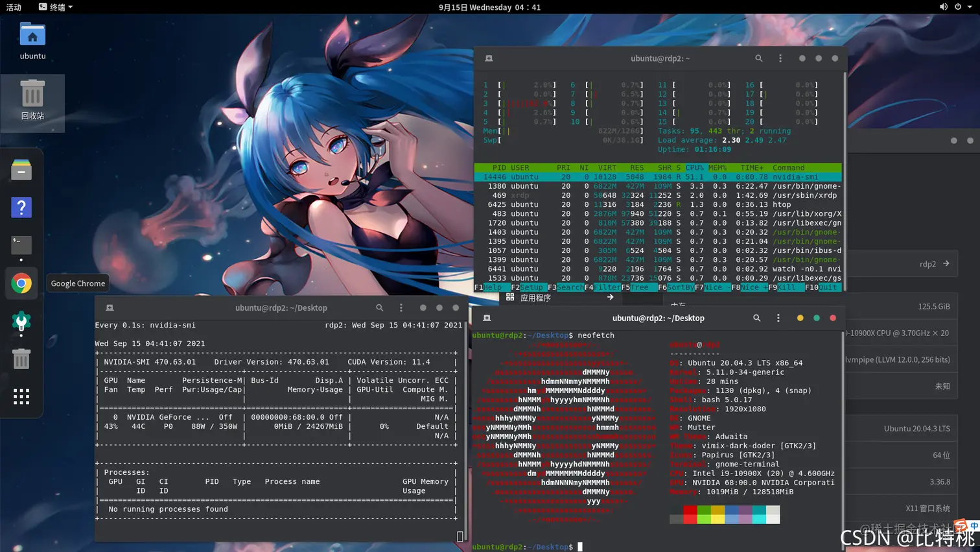Screen dimensions: 980x552
Task: Open the 活动 activities overview
Action: tap(14, 7)
